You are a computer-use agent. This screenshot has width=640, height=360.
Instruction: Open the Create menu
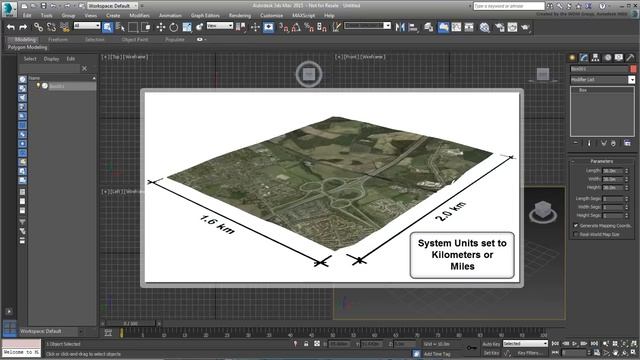pos(113,16)
